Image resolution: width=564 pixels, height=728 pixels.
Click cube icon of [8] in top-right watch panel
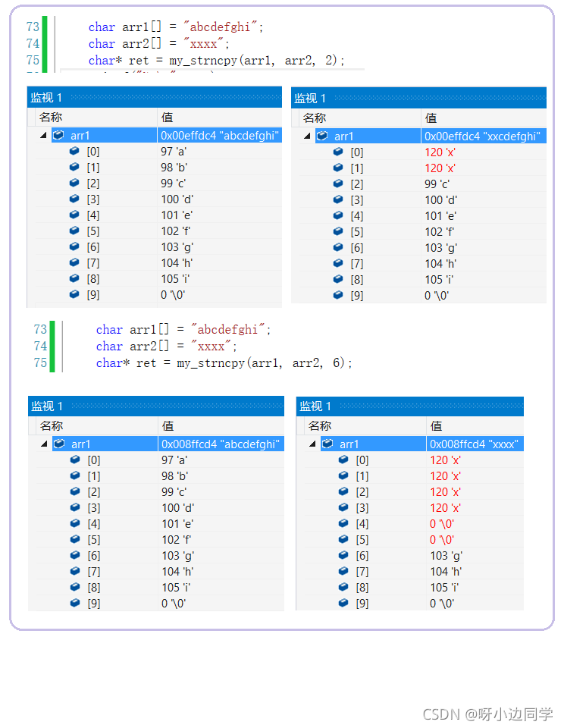pyautogui.click(x=338, y=280)
